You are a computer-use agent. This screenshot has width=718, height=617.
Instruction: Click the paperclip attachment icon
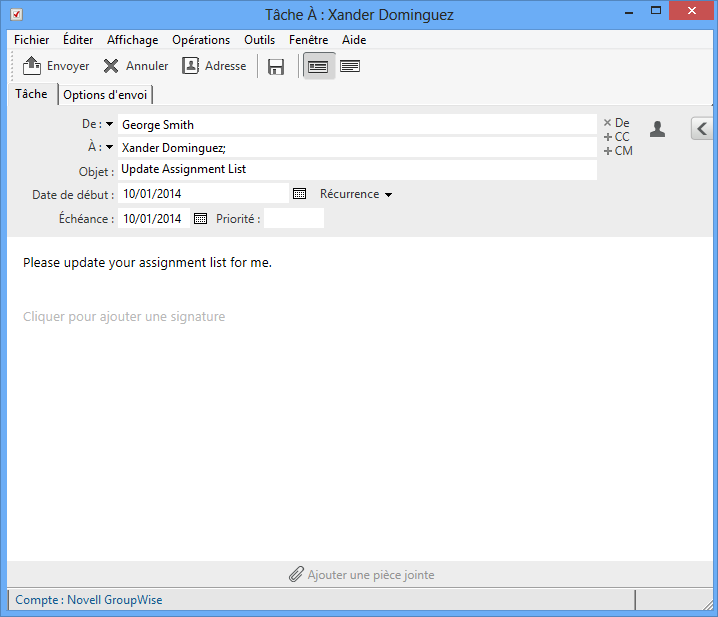[x=296, y=574]
